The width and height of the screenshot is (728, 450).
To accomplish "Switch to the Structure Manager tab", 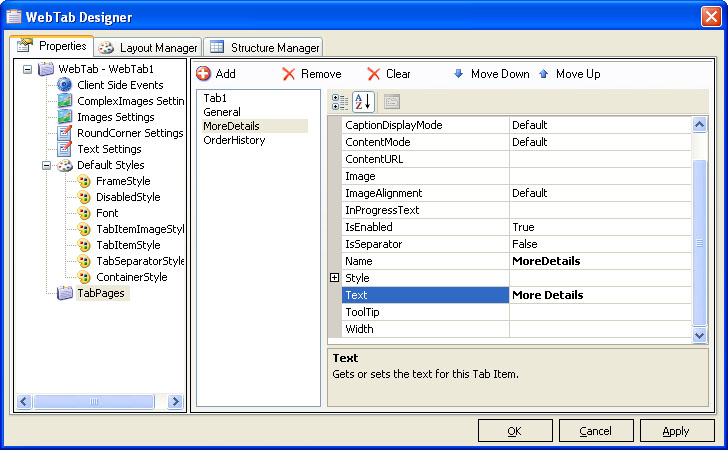I will pyautogui.click(x=265, y=47).
